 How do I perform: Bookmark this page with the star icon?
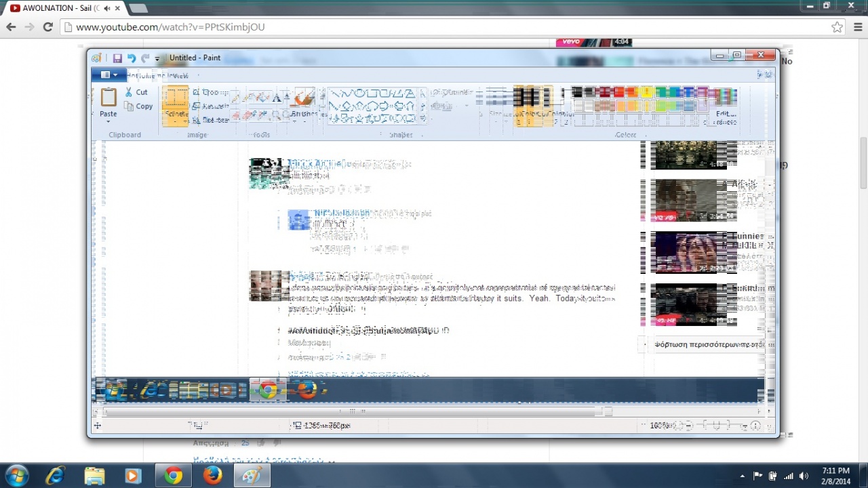(837, 27)
